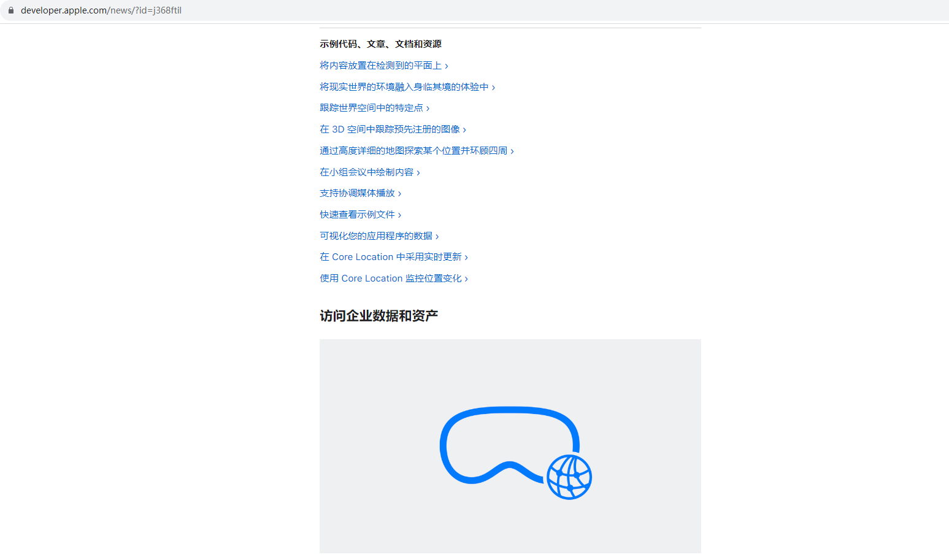This screenshot has width=949, height=560.
Task: Click the arrow after 使用 Core Location 监控位置变化
Action: click(467, 279)
